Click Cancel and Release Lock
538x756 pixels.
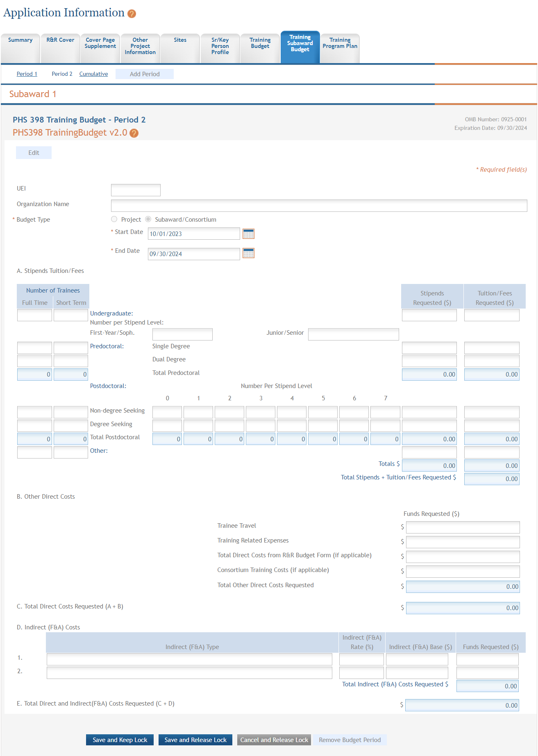[x=274, y=740]
